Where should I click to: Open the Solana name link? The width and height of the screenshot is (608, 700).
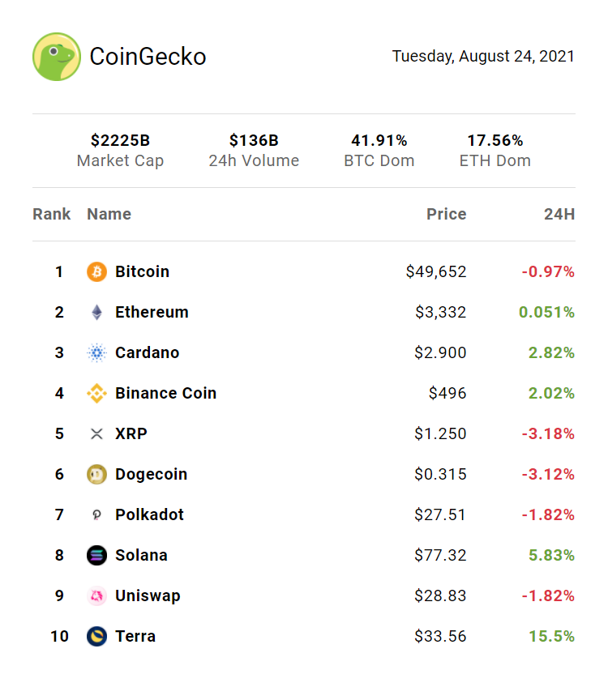[x=141, y=556]
